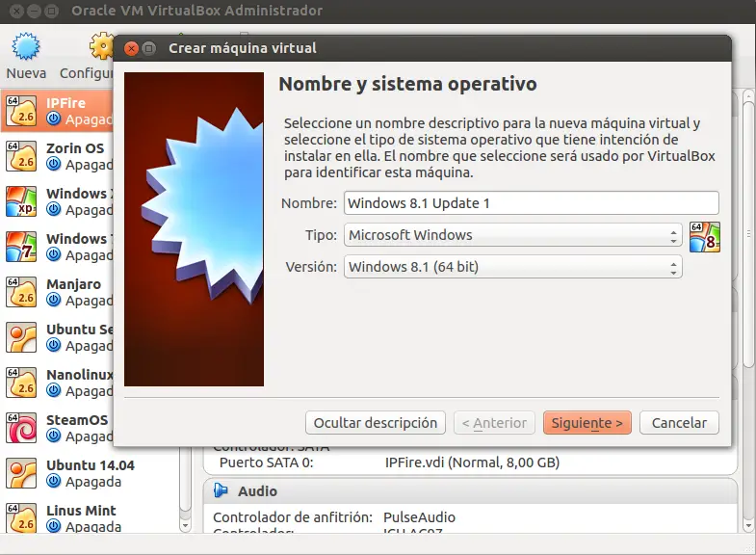Click the VirtualBox wizard logo image
The height and width of the screenshot is (555, 756).
click(x=194, y=229)
